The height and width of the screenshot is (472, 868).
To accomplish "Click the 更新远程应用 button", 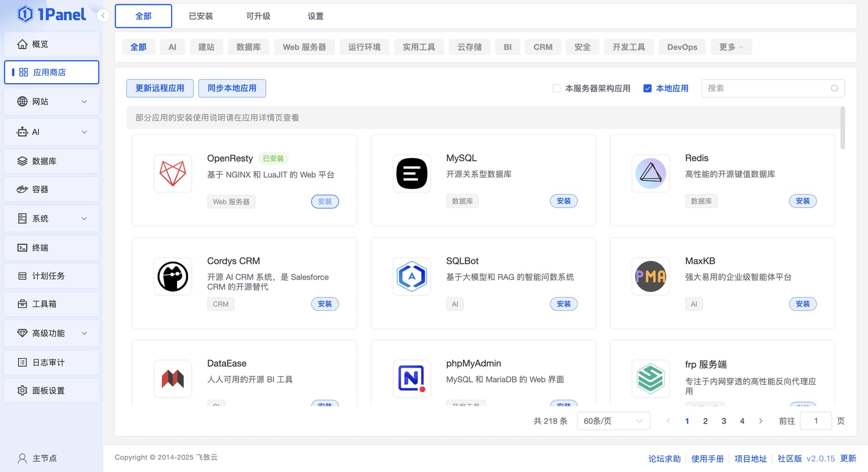I will [160, 89].
